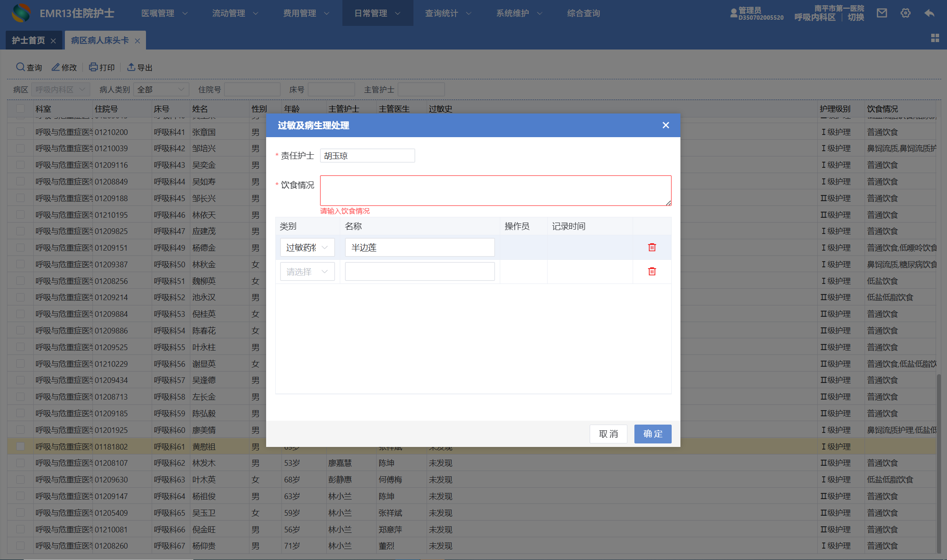Screen dimensions: 947x560
Task: Switch to the 护士首页 tab
Action: (28, 40)
